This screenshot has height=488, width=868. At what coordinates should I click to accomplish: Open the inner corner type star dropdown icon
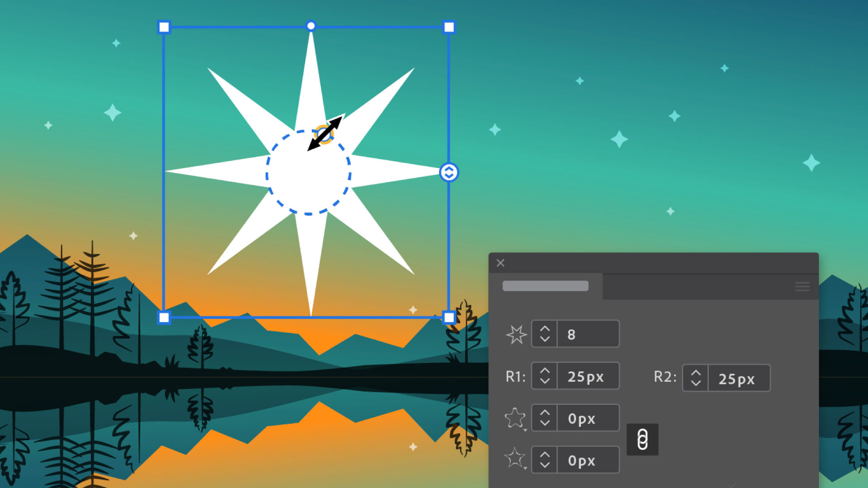click(x=515, y=459)
